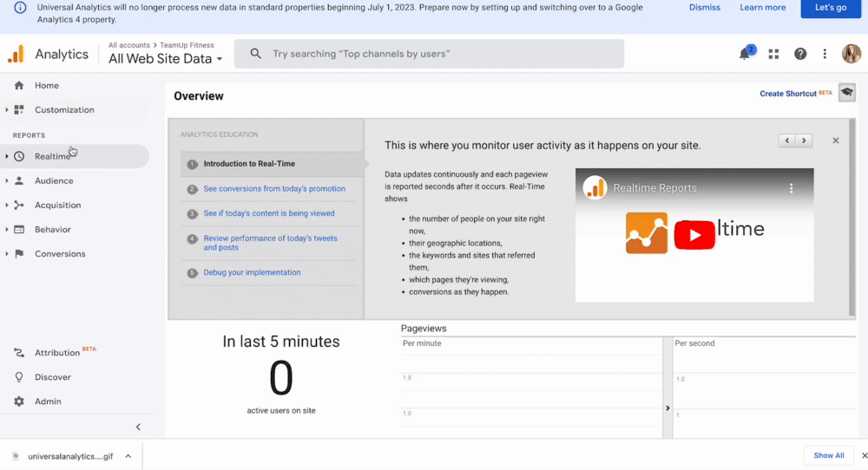Click the Let's go button
Screen dimensions: 868x470
830,8
